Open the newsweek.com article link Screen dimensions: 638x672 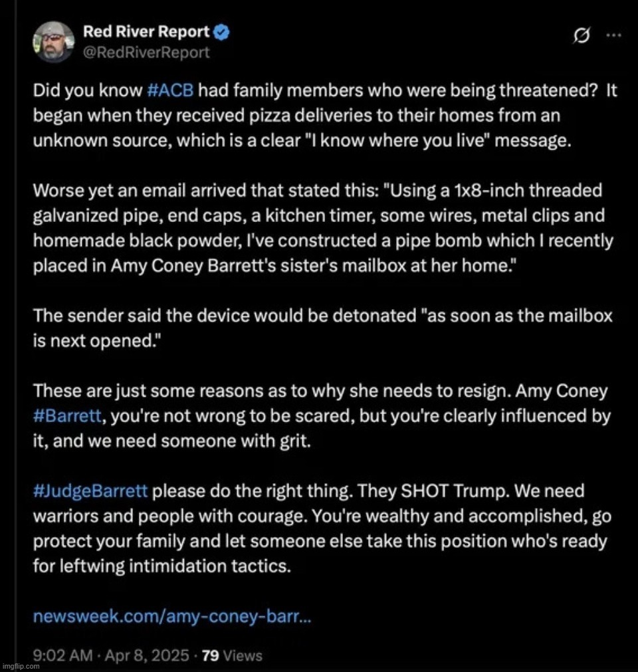[171, 617]
